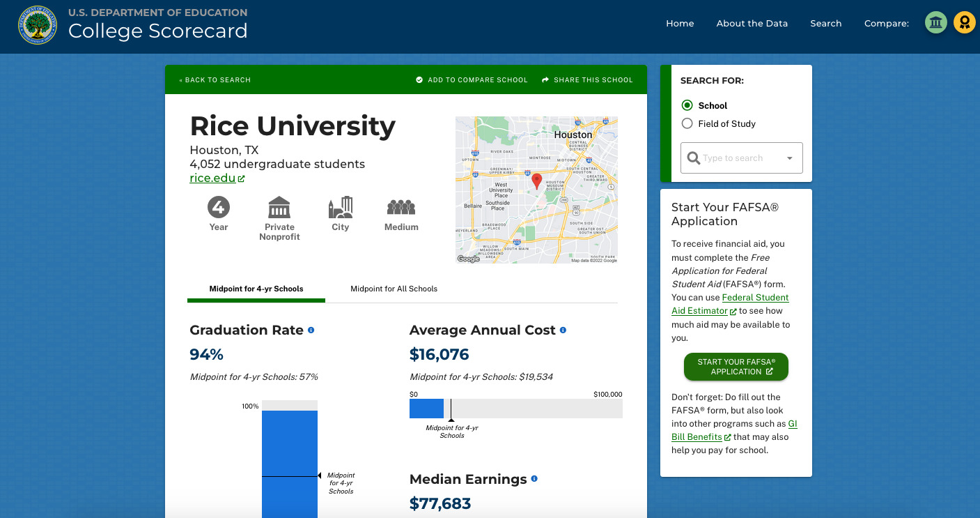The height and width of the screenshot is (518, 980).
Task: Go back to search results link
Action: pyautogui.click(x=215, y=79)
